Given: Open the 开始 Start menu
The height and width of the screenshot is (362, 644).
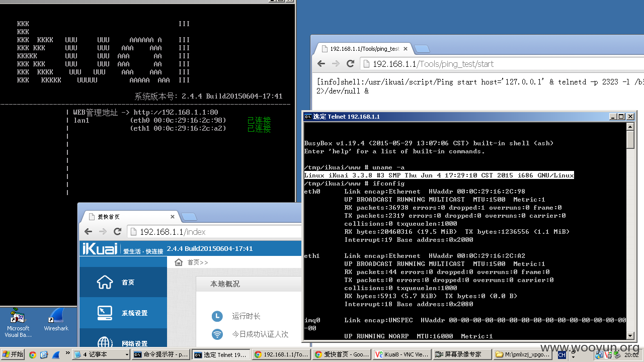Looking at the screenshot, I should pos(13,354).
